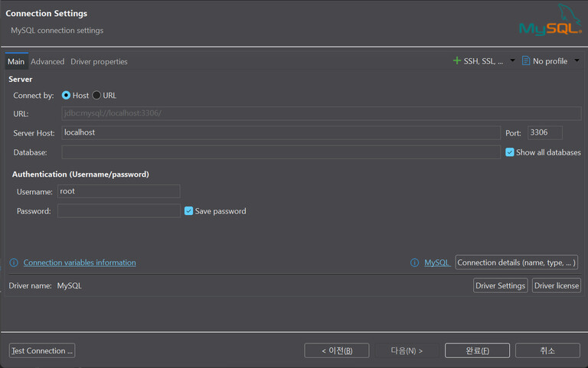Toggle Show all databases checkbox
Image resolution: width=588 pixels, height=368 pixels.
(x=510, y=152)
